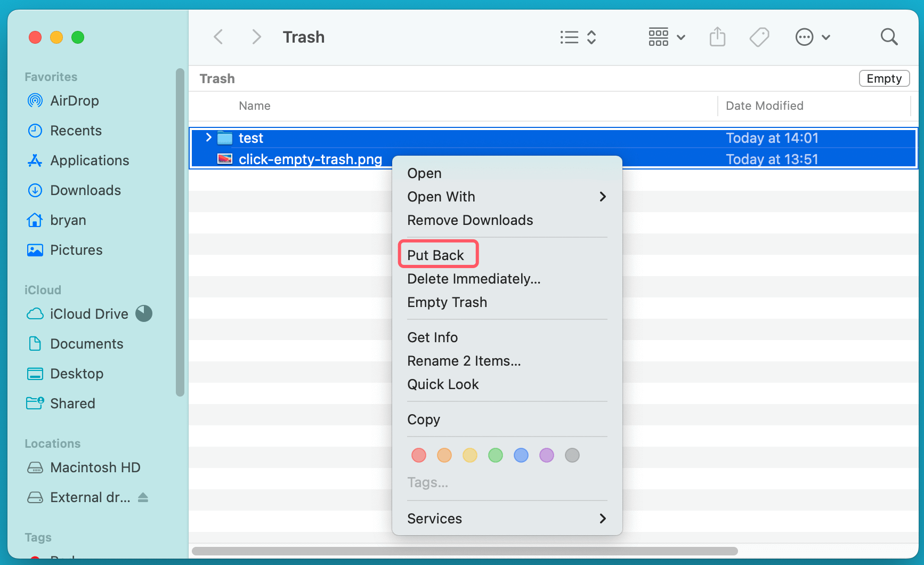Image resolution: width=924 pixels, height=565 pixels.
Task: Expand the test folder disclosure triangle
Action: click(207, 138)
